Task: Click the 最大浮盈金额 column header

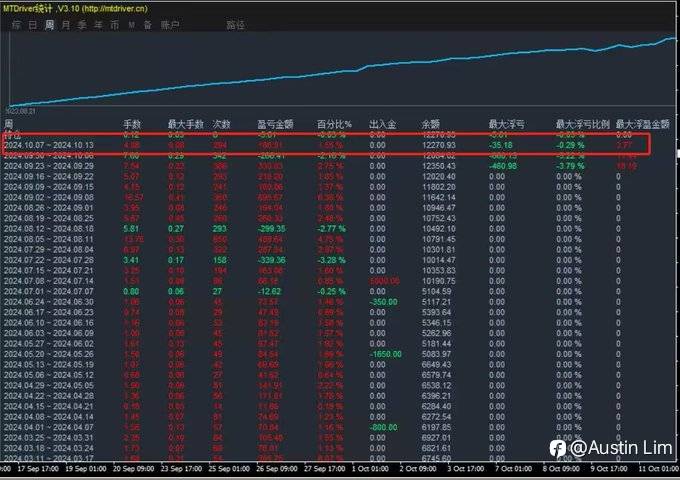Action: coord(643,124)
